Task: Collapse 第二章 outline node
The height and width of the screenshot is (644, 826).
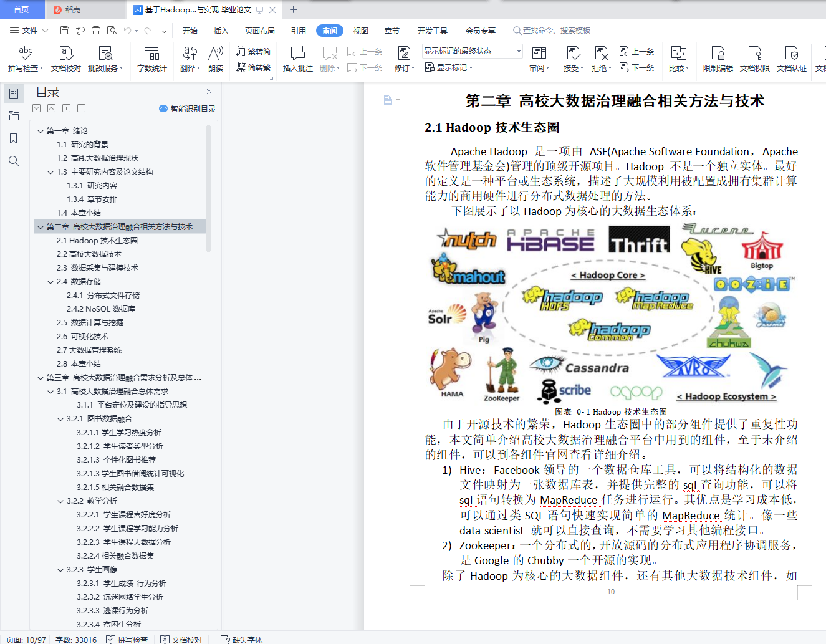Action: [41, 227]
